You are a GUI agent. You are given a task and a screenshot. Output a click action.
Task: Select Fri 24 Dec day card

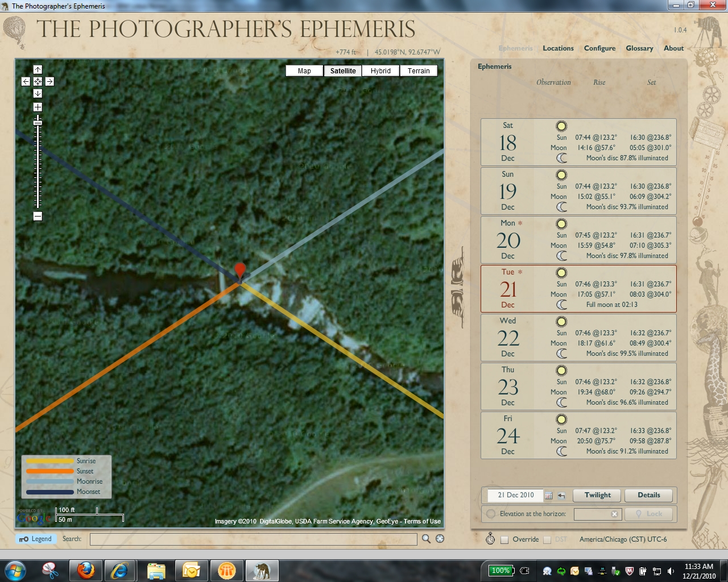(578, 435)
